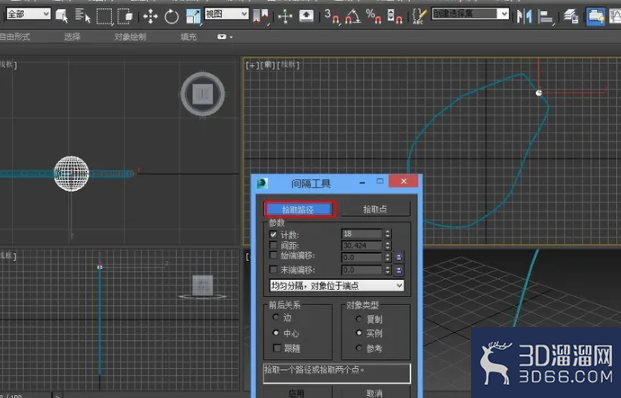This screenshot has width=621, height=398.
Task: Activate Select and Move tool
Action: pos(150,17)
